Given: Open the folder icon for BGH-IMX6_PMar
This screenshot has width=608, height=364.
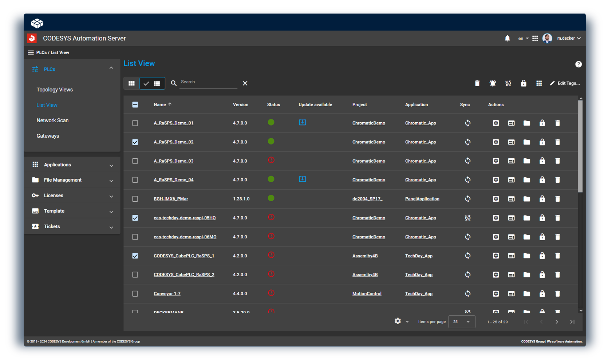Looking at the screenshot, I should [x=526, y=199].
